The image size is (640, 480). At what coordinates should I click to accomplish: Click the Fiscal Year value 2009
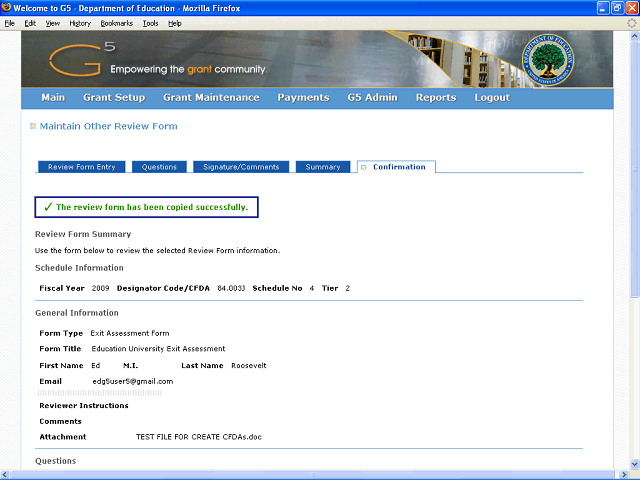click(100, 288)
